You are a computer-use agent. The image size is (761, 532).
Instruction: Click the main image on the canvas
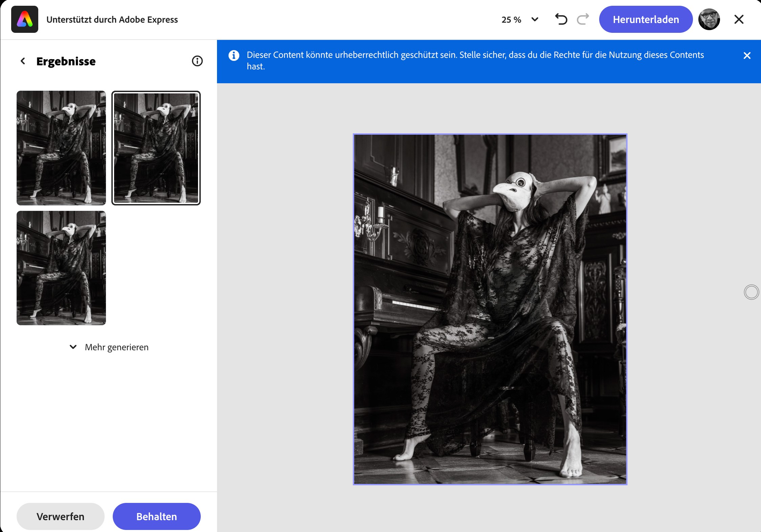tap(490, 309)
